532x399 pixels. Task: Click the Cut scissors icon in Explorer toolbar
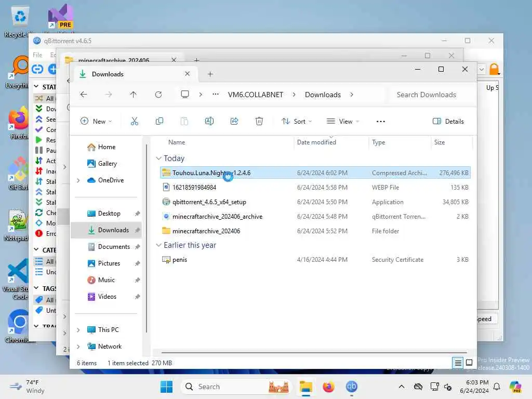pos(135,121)
